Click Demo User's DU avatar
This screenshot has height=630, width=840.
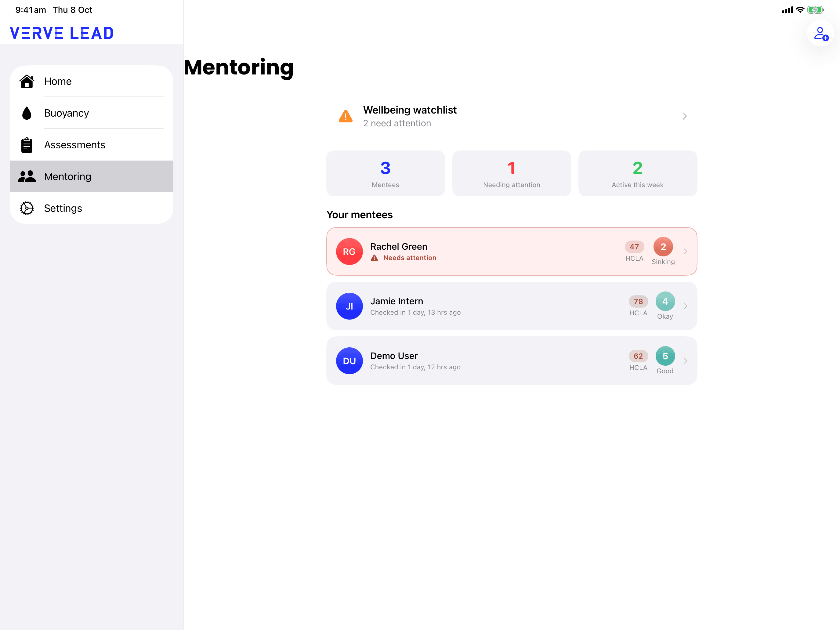(x=349, y=361)
